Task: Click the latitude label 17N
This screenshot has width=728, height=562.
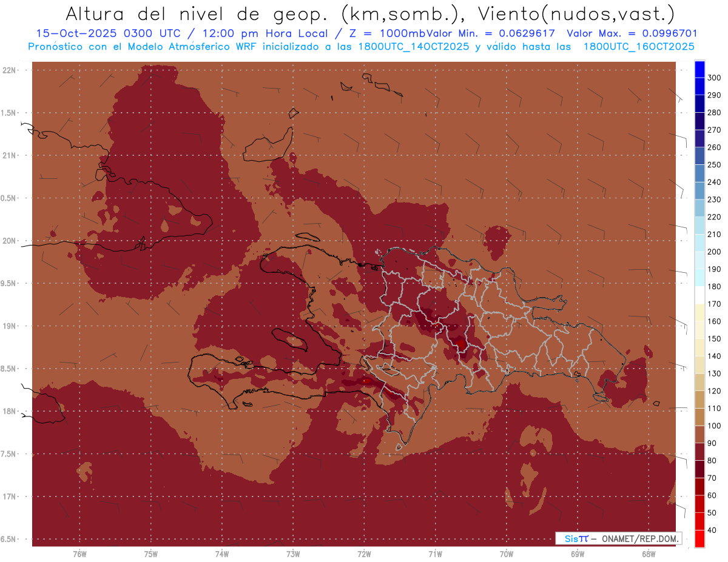Action: [x=10, y=497]
